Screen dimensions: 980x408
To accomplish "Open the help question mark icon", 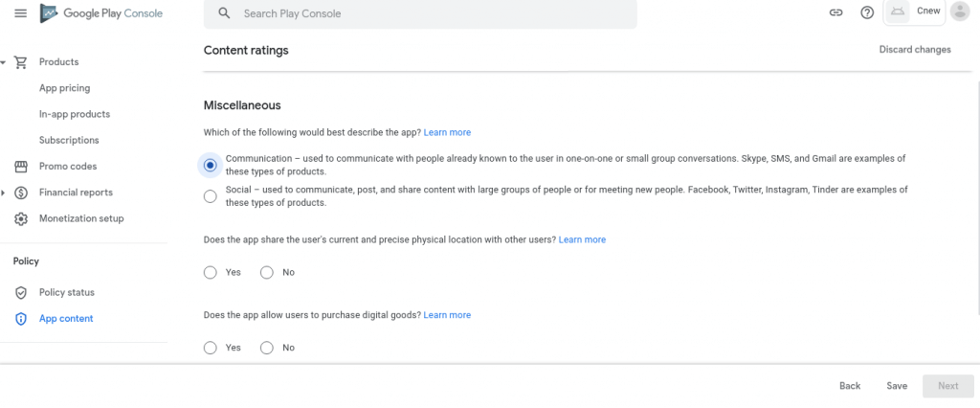I will point(867,13).
